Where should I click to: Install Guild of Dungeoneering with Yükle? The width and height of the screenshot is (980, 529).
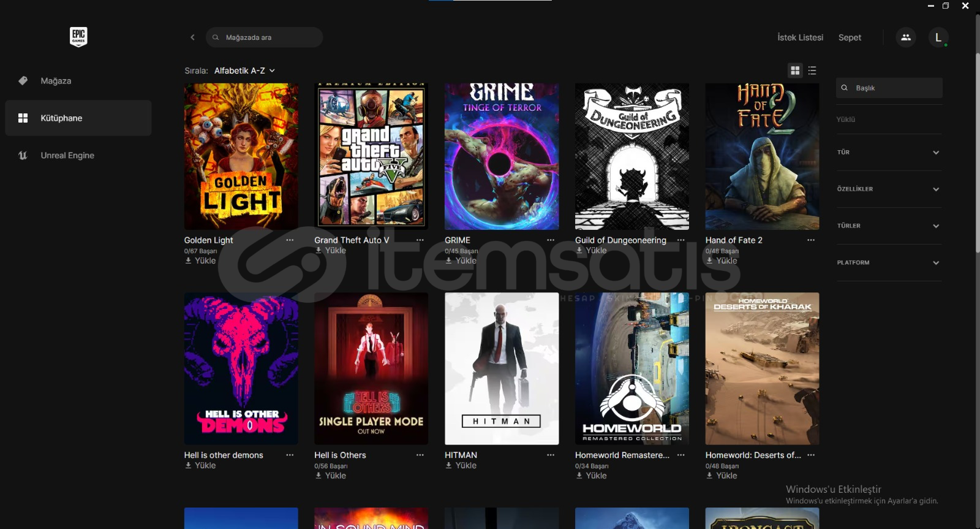[x=591, y=250]
